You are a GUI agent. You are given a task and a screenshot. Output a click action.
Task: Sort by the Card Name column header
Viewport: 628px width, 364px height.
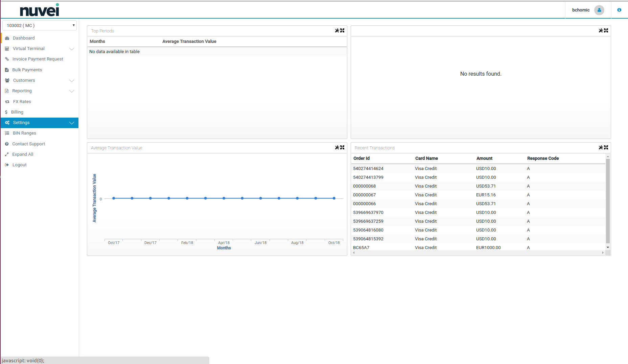pos(426,158)
